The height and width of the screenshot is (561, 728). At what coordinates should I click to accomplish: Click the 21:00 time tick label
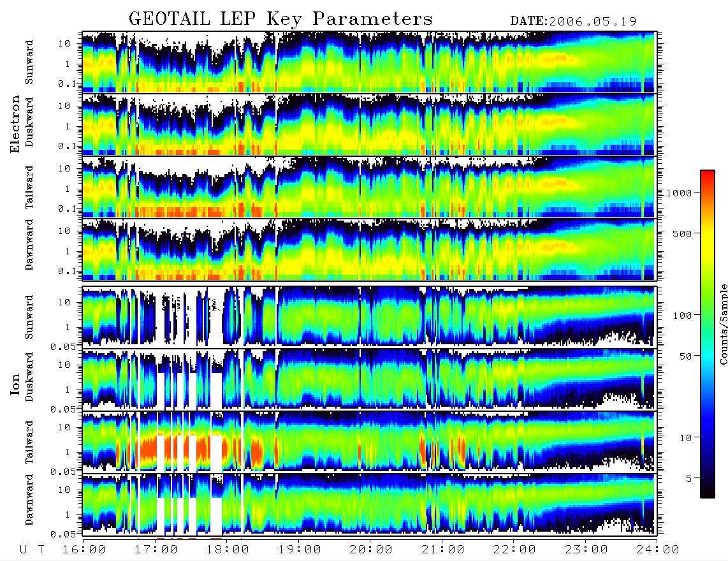coord(443,550)
